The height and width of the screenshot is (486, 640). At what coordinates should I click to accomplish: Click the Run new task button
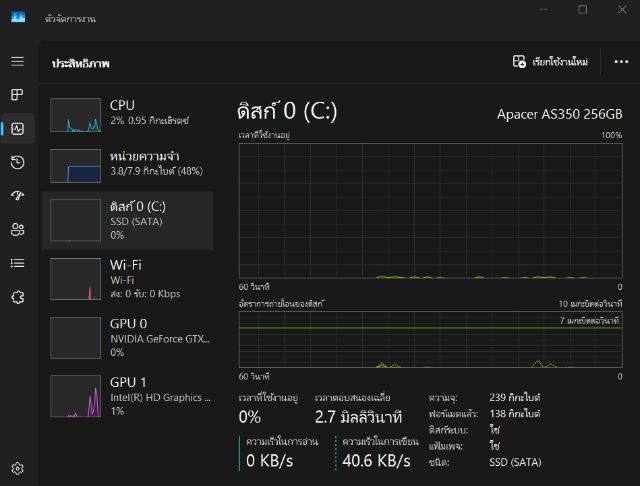[x=550, y=61]
